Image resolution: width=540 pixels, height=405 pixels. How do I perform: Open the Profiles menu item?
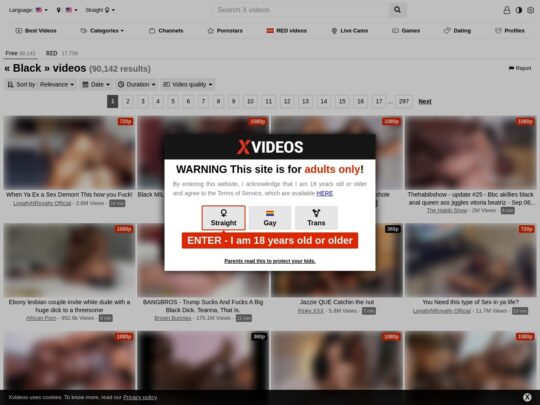510,31
